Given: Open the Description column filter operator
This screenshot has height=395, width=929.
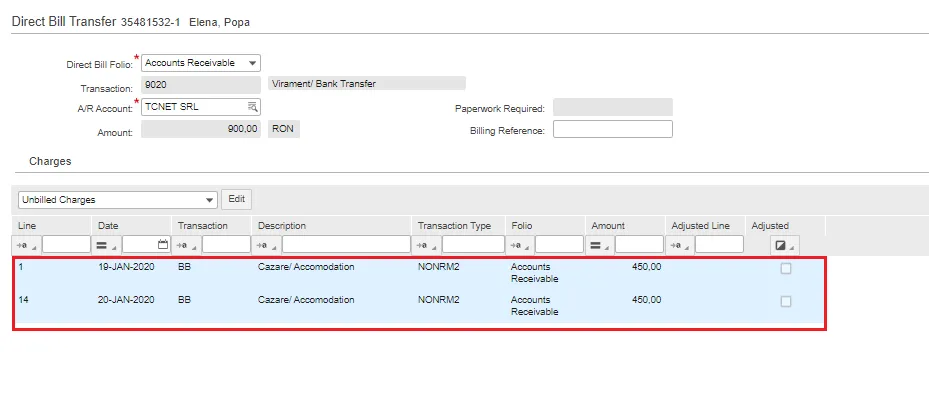Looking at the screenshot, I should pyautogui.click(x=267, y=245).
